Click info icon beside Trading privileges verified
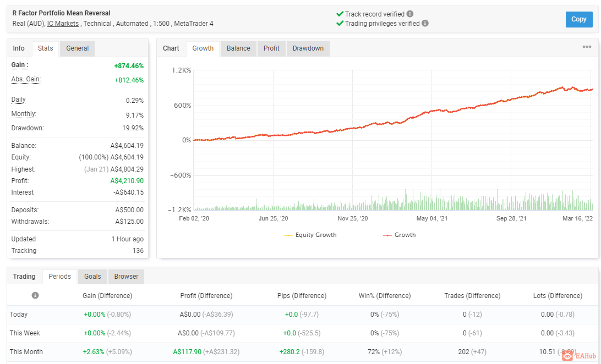601x364 pixels. pyautogui.click(x=425, y=23)
